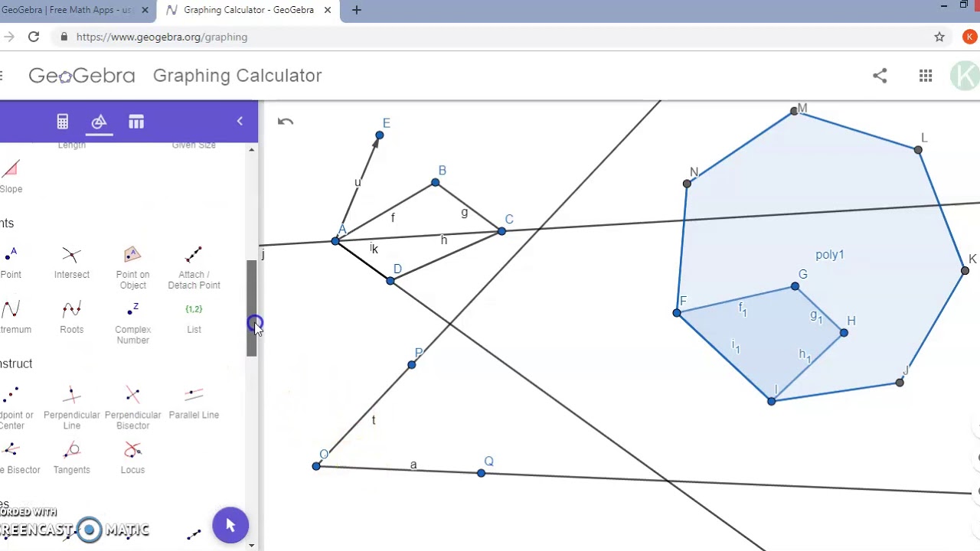980x551 pixels.
Task: Select vertex M of poly1
Action: coord(794,112)
